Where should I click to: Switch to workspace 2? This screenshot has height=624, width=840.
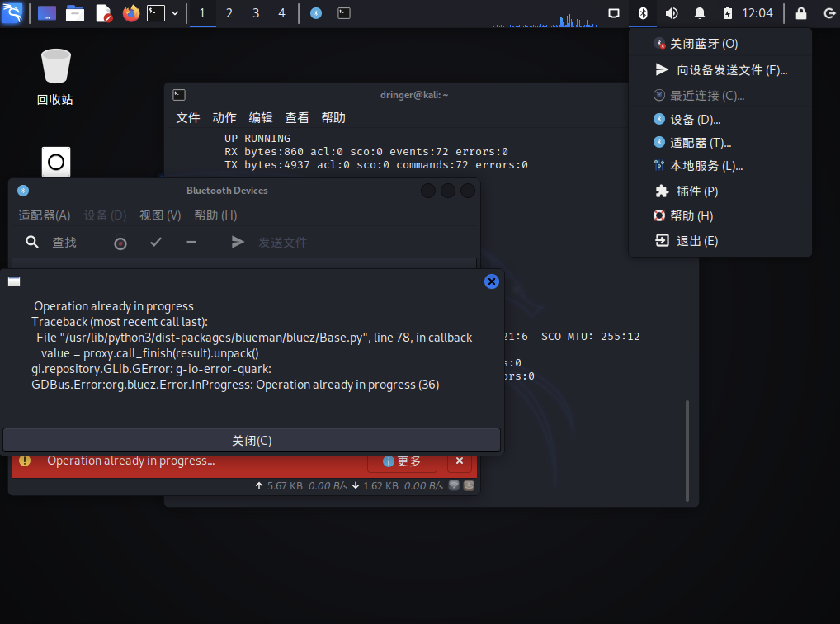pos(229,14)
